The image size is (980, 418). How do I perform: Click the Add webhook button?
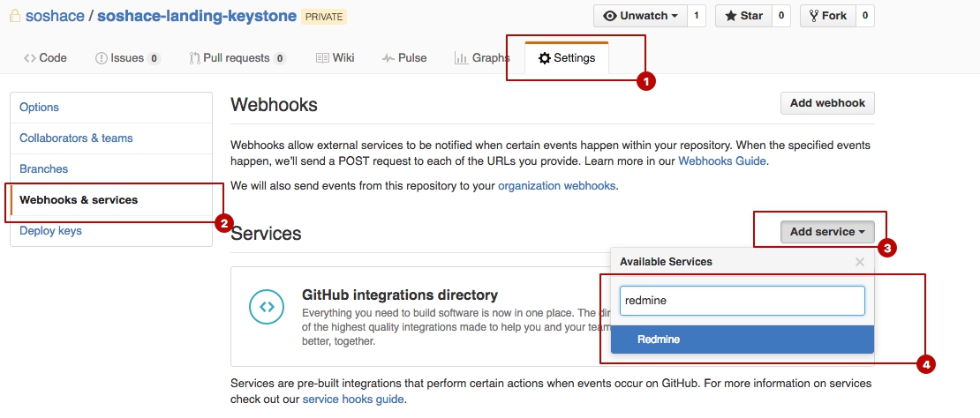tap(827, 103)
